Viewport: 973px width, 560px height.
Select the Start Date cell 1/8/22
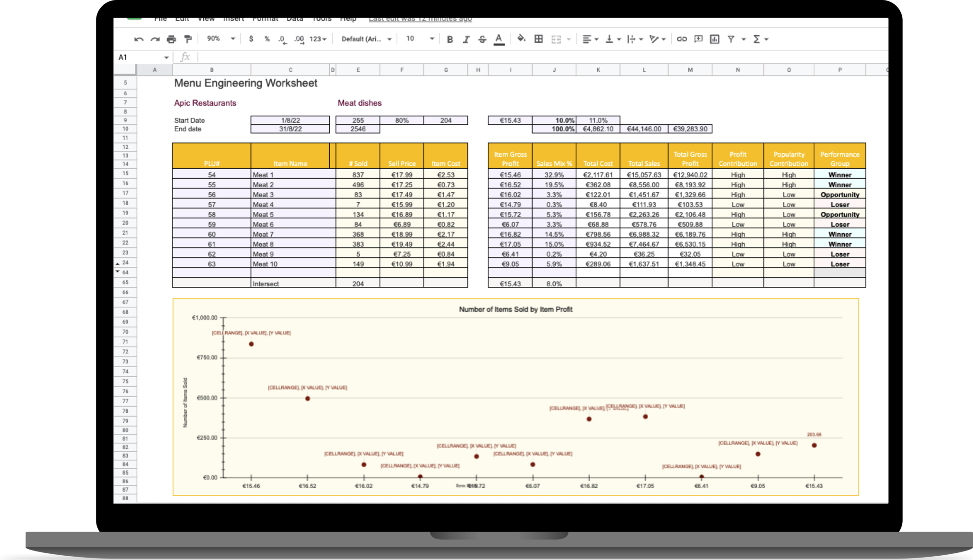coord(290,120)
